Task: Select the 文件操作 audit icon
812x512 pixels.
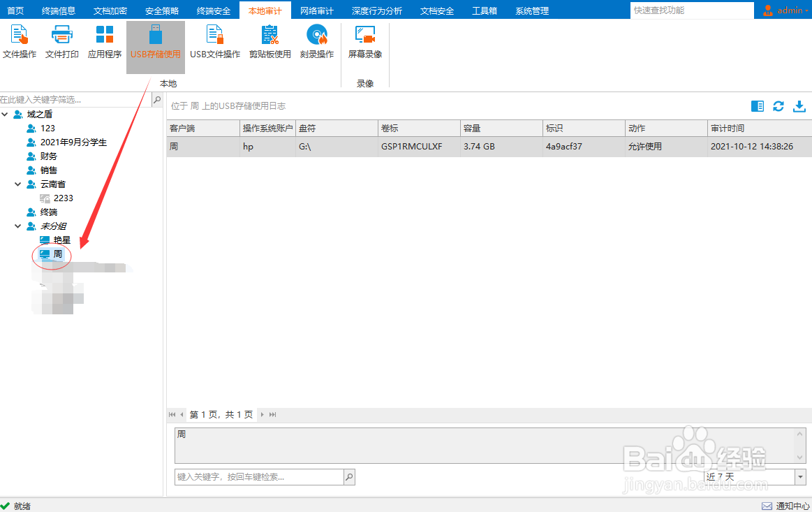Action: click(x=20, y=41)
